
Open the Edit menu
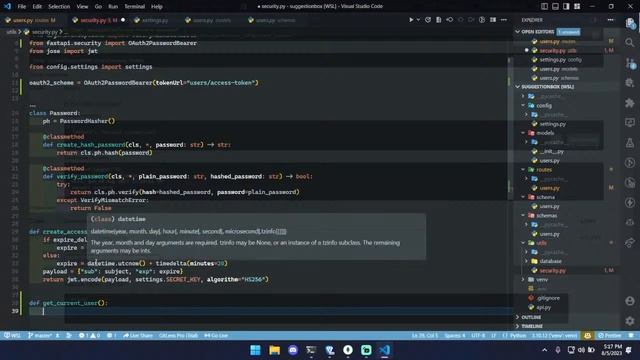(x=37, y=7)
